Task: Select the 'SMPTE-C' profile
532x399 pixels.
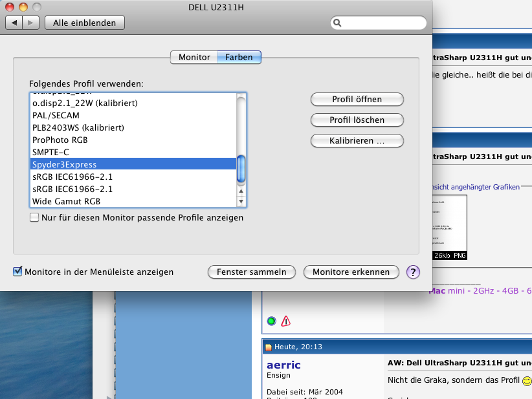Action: tap(133, 152)
